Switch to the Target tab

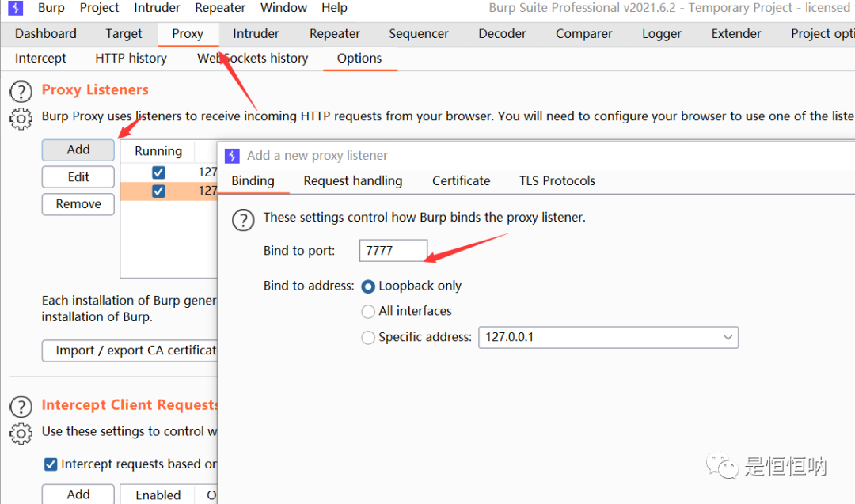point(123,34)
